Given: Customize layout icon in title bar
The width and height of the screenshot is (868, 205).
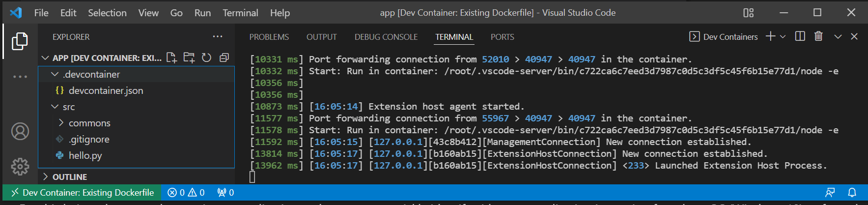Looking at the screenshot, I should (x=748, y=13).
